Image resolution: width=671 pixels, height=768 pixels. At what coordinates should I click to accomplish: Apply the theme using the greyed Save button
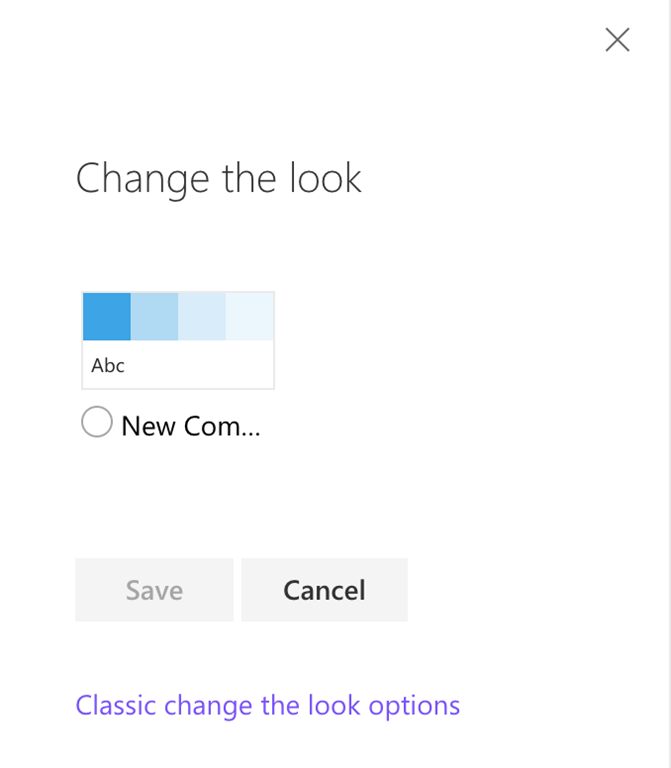(154, 590)
